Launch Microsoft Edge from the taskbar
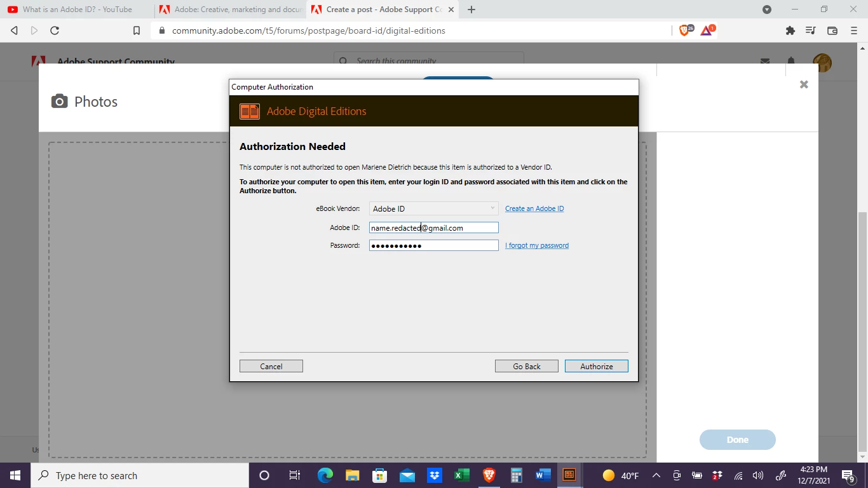Viewport: 868px width, 488px height. pos(325,475)
